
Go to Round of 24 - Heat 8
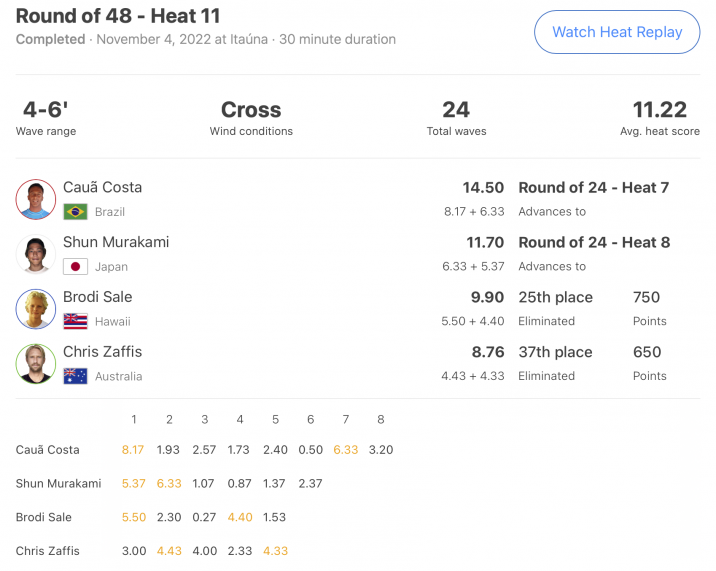594,243
